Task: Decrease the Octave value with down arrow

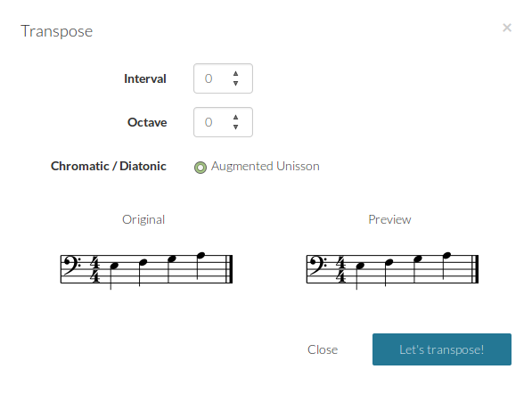Action: pos(235,127)
